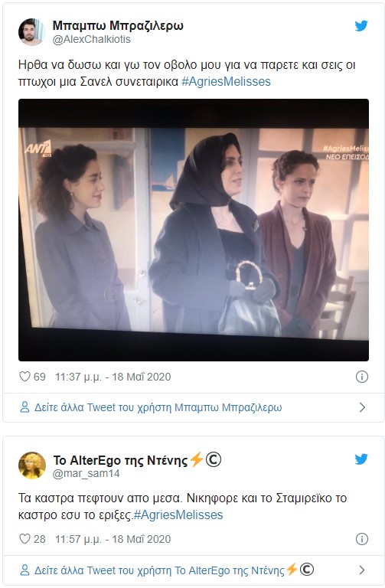Click the Twitter bird icon in second tweet
This screenshot has height=588, width=385.
click(361, 459)
